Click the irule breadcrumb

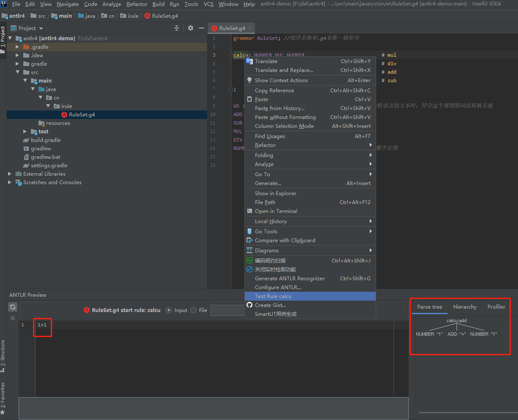[129, 16]
